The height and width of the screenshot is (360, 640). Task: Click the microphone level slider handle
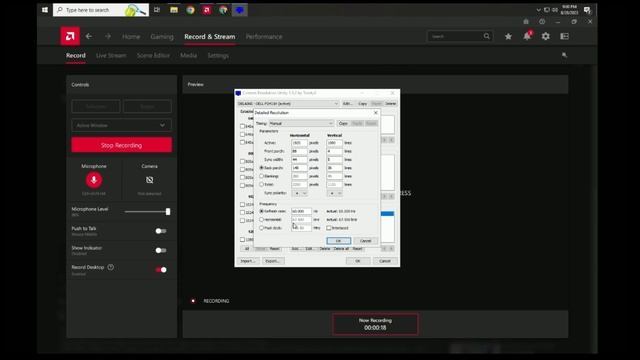pyautogui.click(x=168, y=211)
